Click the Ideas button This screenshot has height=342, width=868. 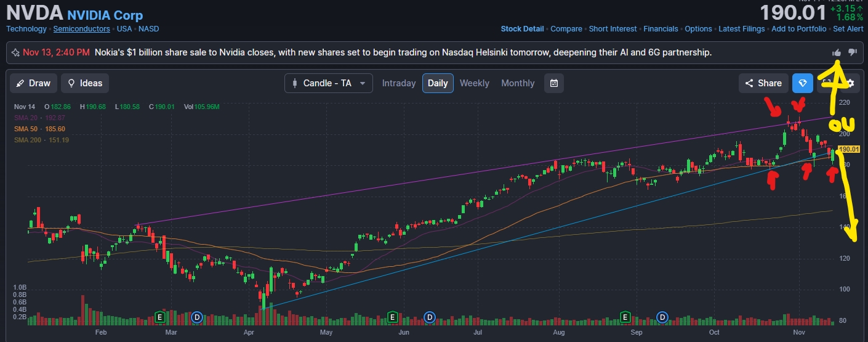[85, 83]
